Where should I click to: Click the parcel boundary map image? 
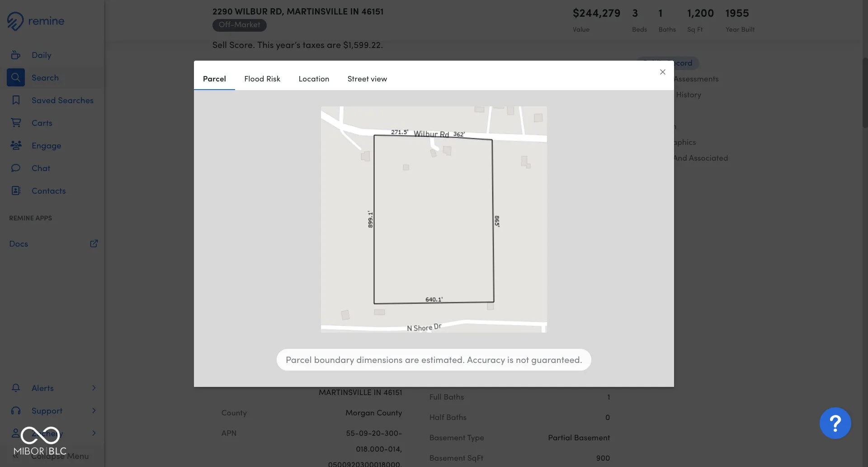(x=434, y=219)
